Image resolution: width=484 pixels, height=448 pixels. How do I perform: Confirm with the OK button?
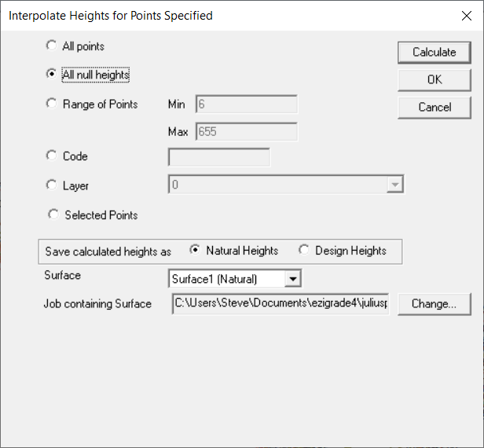434,79
